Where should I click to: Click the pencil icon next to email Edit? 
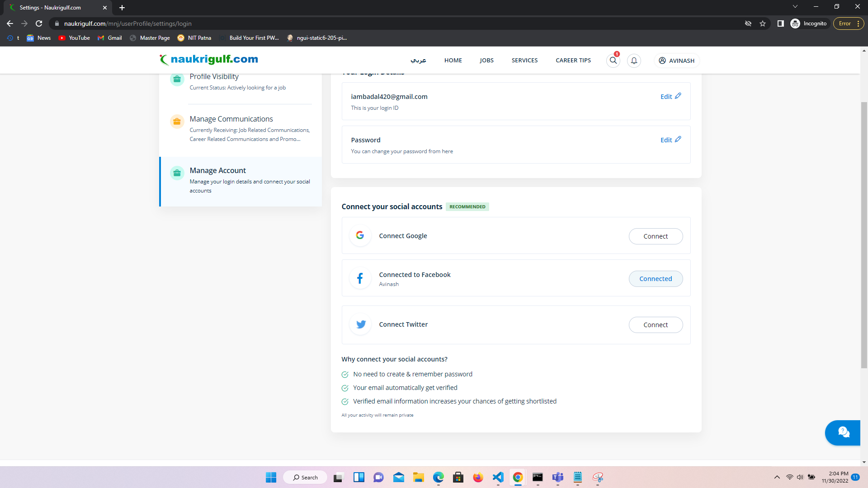click(x=678, y=96)
